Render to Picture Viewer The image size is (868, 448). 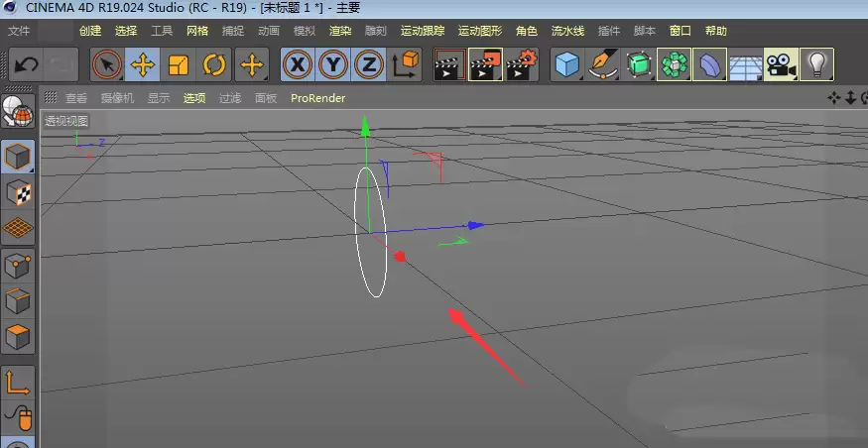tap(485, 65)
